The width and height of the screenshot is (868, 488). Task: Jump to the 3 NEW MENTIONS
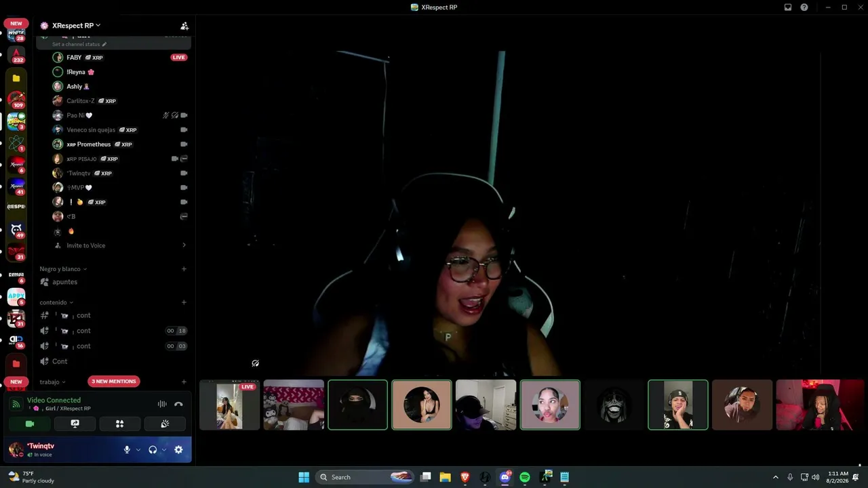[x=114, y=382]
